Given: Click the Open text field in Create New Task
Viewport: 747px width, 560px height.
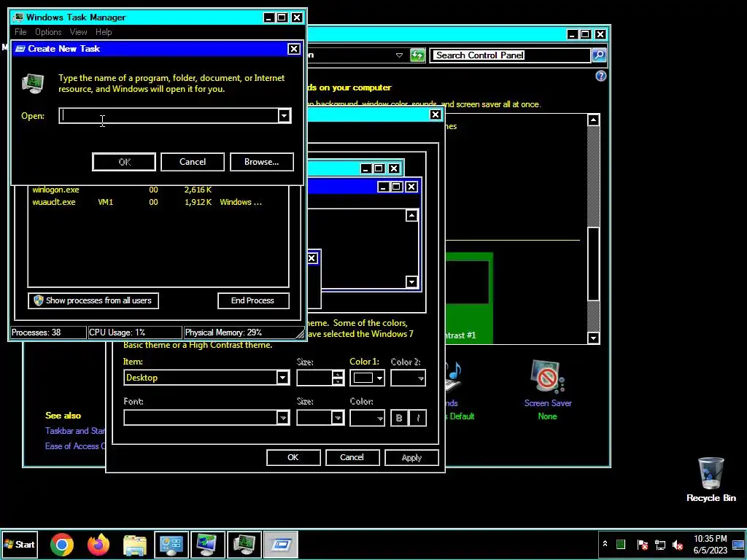Looking at the screenshot, I should point(169,116).
